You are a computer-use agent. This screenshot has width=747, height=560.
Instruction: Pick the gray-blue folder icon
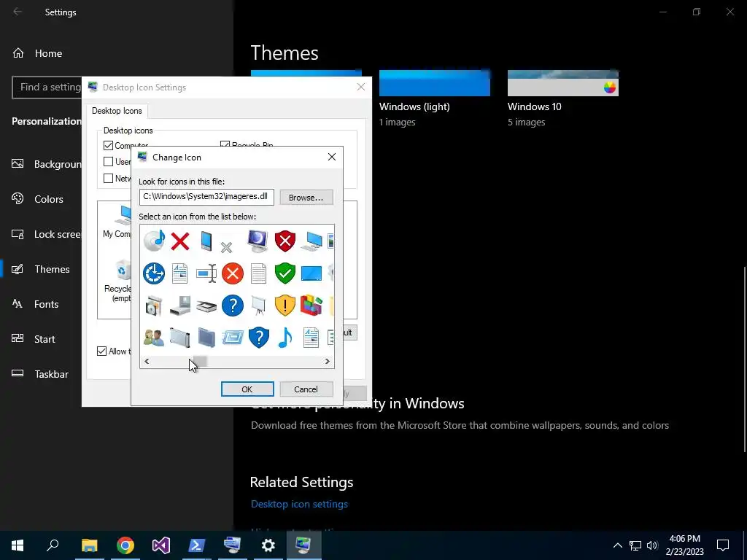pyautogui.click(x=206, y=338)
